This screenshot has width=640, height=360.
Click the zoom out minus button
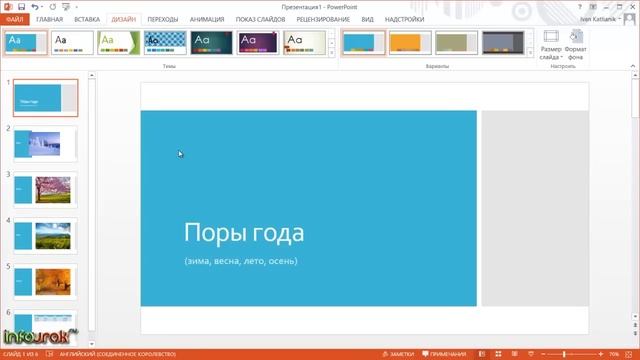click(x=543, y=354)
